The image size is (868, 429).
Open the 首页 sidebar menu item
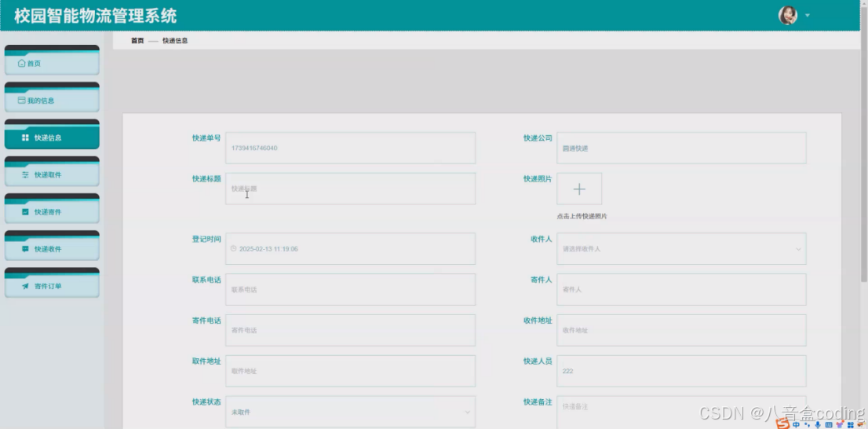[x=52, y=60]
